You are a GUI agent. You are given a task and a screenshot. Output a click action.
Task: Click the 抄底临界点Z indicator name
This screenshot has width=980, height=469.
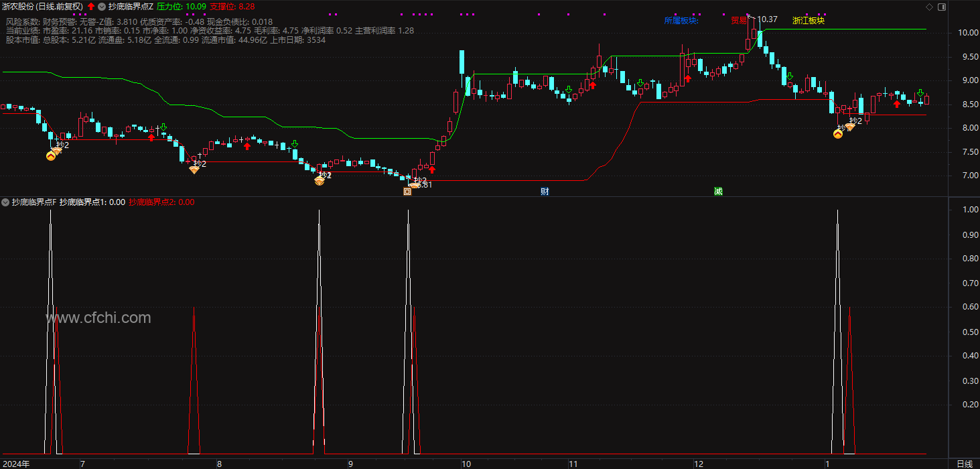[131, 7]
